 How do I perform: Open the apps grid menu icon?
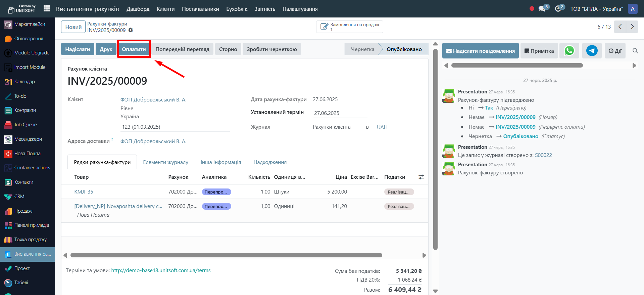pyautogui.click(x=47, y=8)
